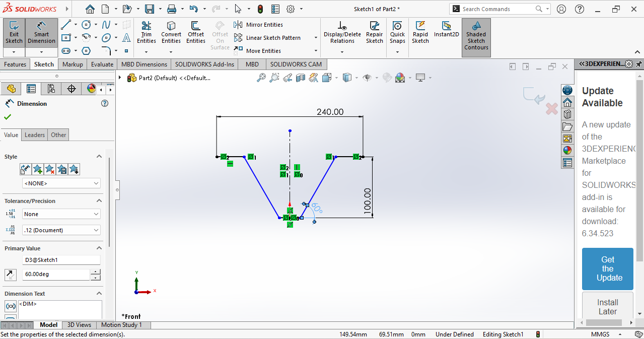Collapse the Dimension Text section
The image size is (644, 339).
click(x=99, y=294)
